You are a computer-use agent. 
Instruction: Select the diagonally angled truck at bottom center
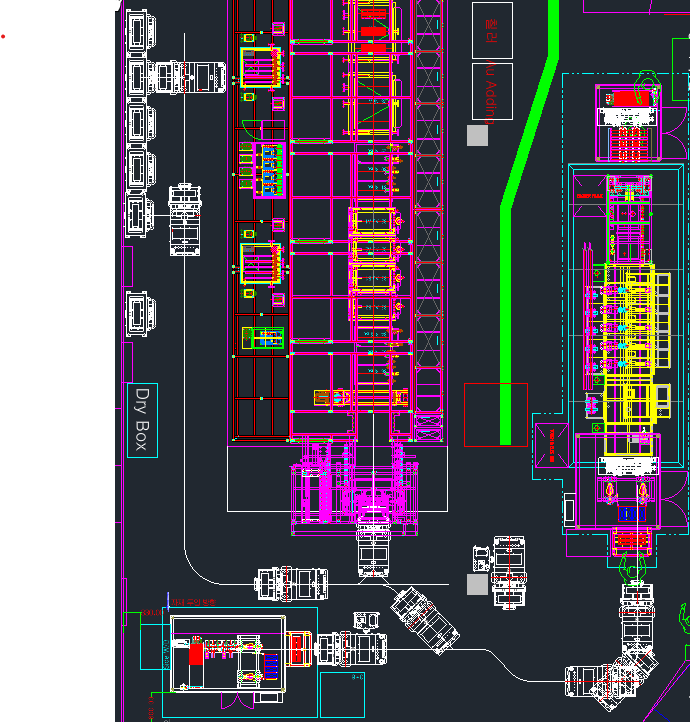[x=426, y=620]
